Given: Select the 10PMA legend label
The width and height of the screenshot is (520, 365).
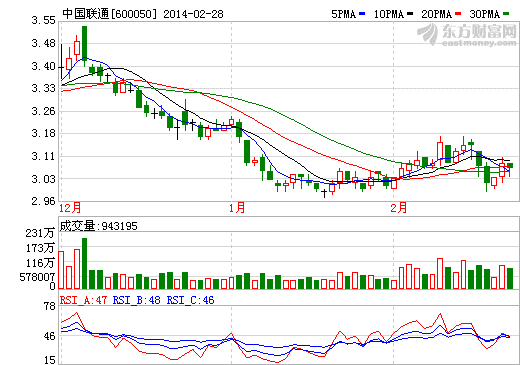Looking at the screenshot, I should (x=389, y=14).
